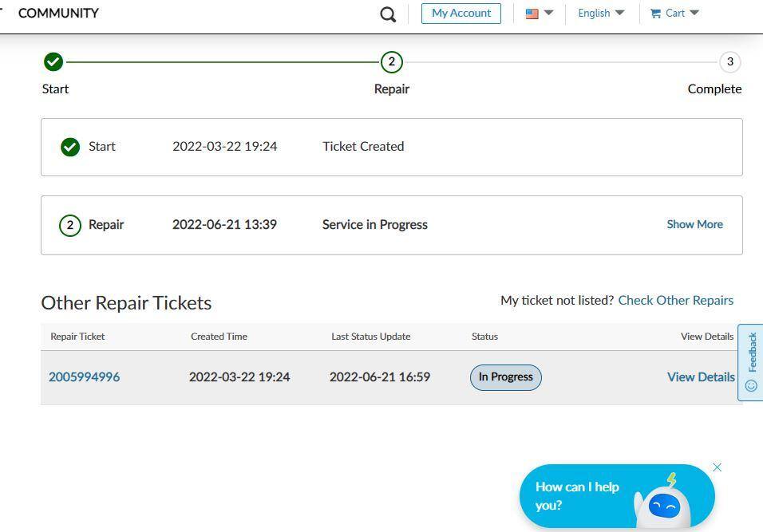This screenshot has height=532, width=763.
Task: Click the In Progress status badge
Action: 506,377
